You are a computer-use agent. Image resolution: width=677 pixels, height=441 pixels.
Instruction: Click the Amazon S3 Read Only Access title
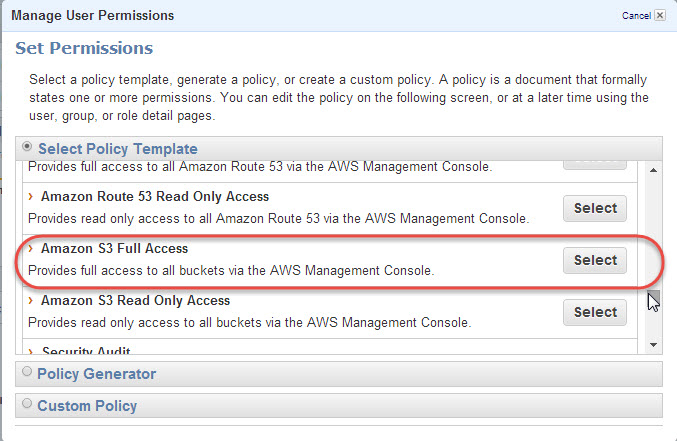tap(135, 301)
